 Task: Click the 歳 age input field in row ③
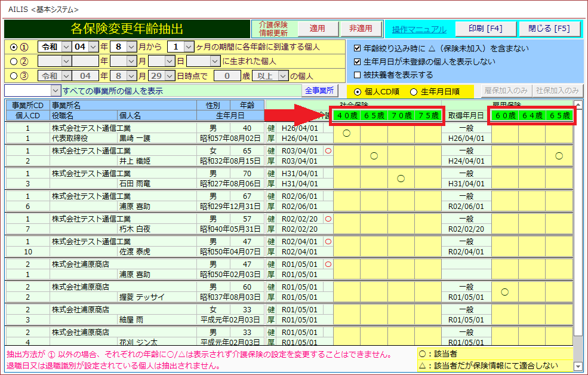(x=227, y=76)
